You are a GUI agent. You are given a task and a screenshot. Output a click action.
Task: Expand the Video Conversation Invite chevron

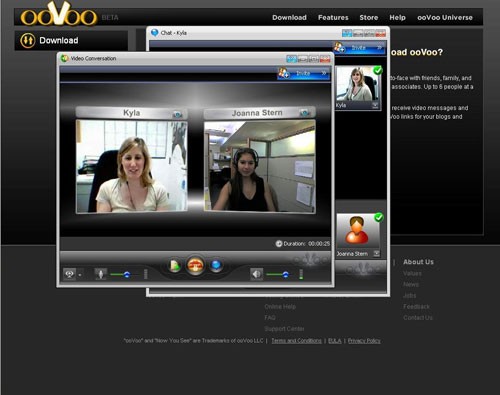point(324,73)
